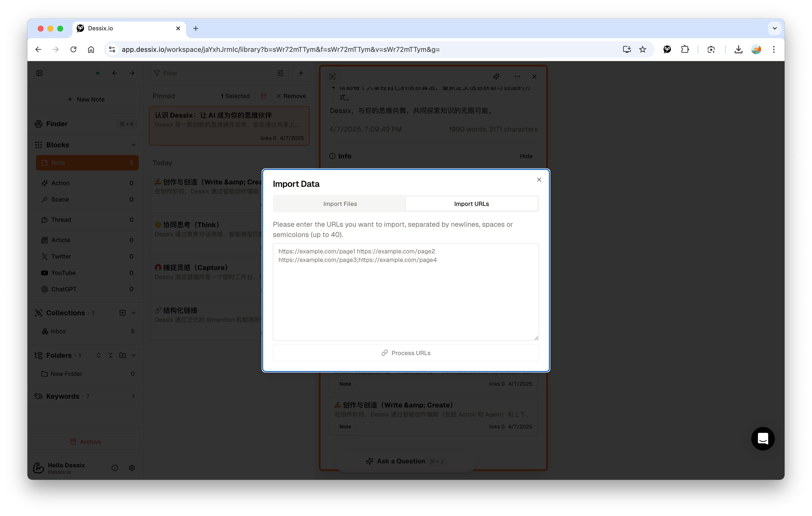
Task: Click the AI sparkle icon in note header
Action: [496, 77]
